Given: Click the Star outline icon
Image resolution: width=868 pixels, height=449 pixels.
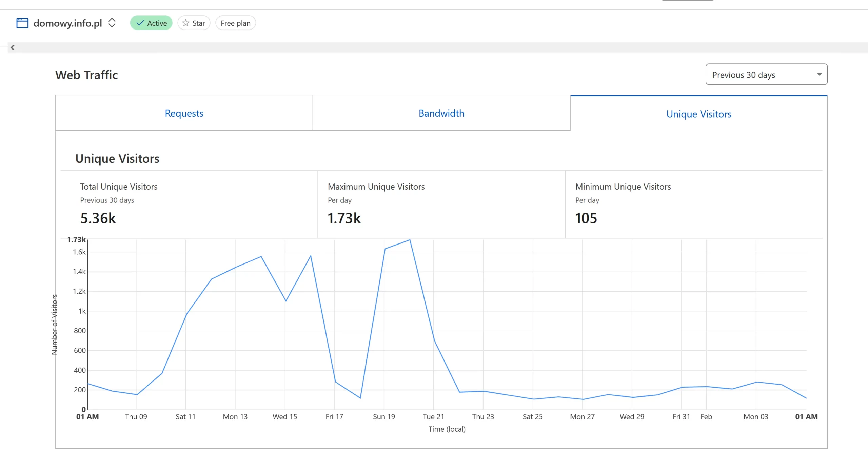Looking at the screenshot, I should (x=185, y=23).
